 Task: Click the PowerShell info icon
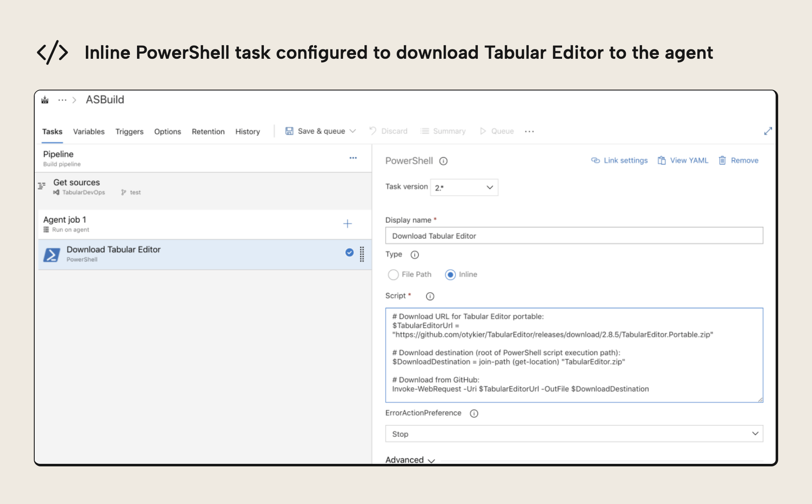coord(443,161)
